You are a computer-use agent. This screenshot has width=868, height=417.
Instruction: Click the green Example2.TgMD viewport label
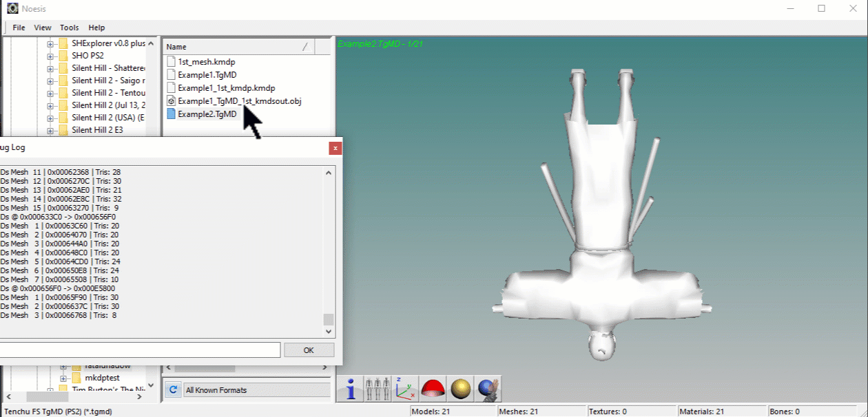point(380,43)
